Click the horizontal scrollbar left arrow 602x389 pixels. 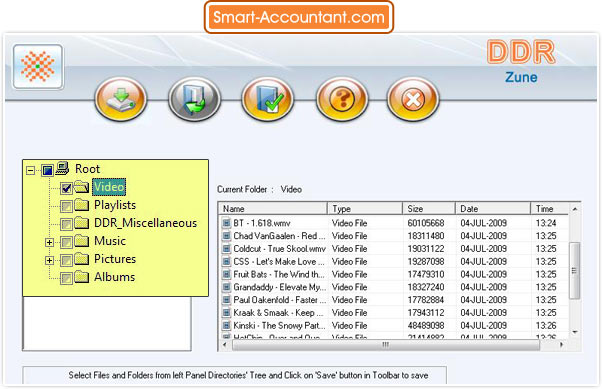coord(225,345)
